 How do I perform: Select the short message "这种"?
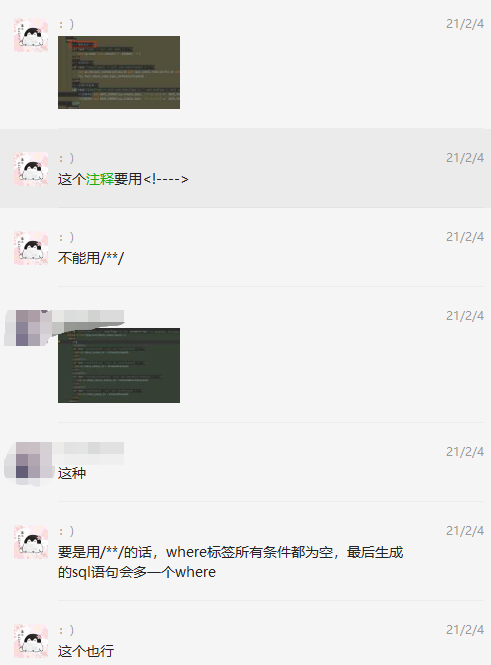(72, 473)
